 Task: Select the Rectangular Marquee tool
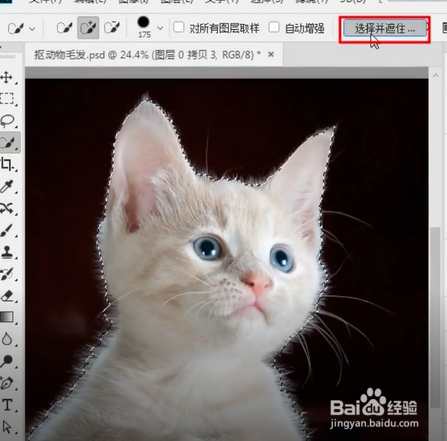[7, 99]
